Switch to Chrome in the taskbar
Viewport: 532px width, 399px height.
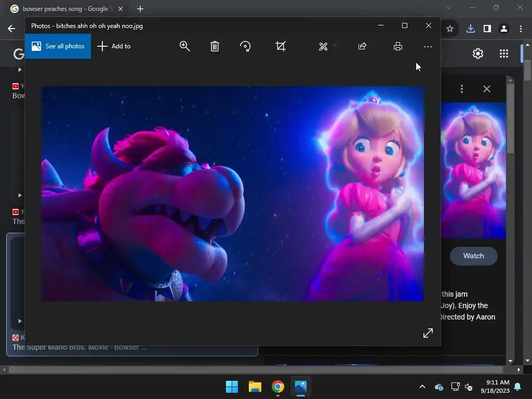point(277,387)
